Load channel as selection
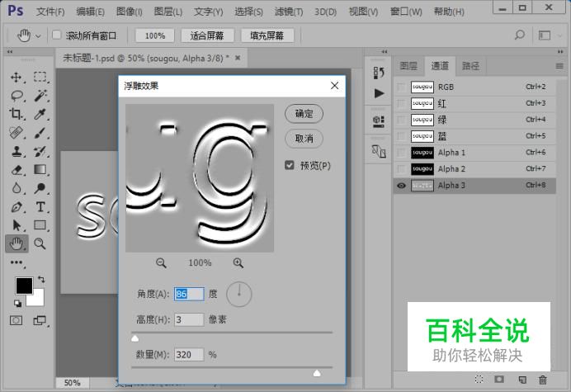Viewport: 571px width, 392px height. (x=479, y=380)
